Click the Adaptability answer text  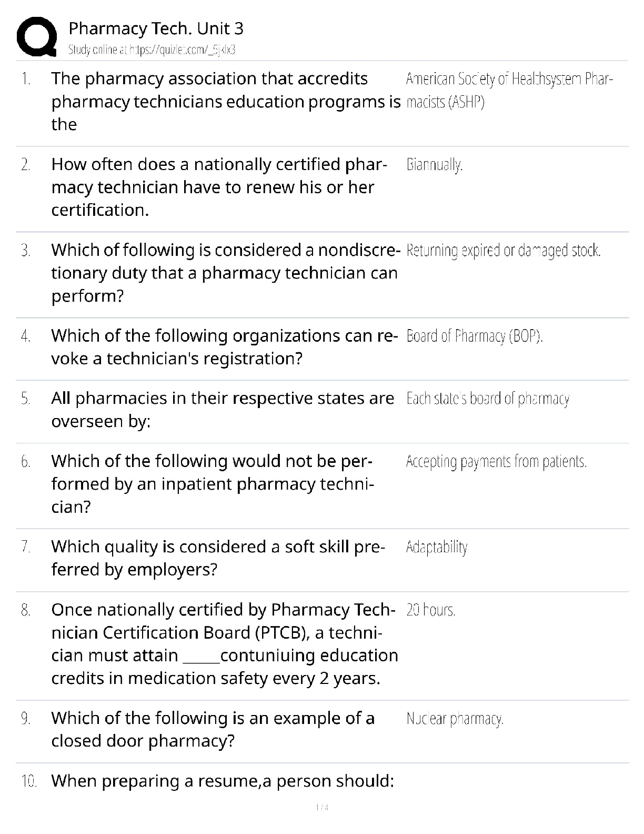tap(436, 548)
